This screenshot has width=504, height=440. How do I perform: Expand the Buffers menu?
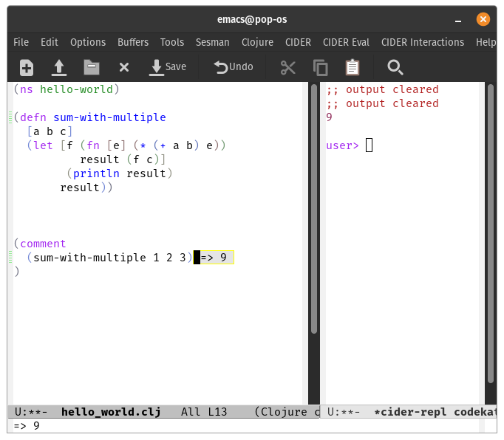point(133,42)
